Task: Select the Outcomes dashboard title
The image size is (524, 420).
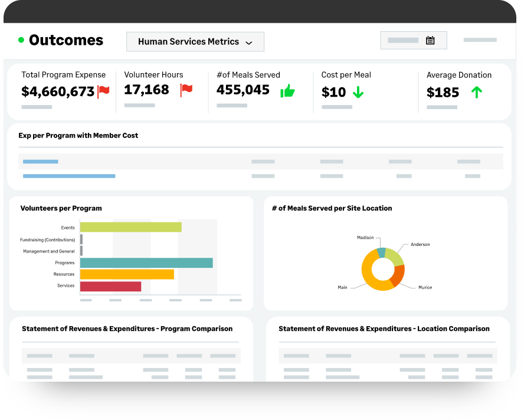Action: click(65, 40)
